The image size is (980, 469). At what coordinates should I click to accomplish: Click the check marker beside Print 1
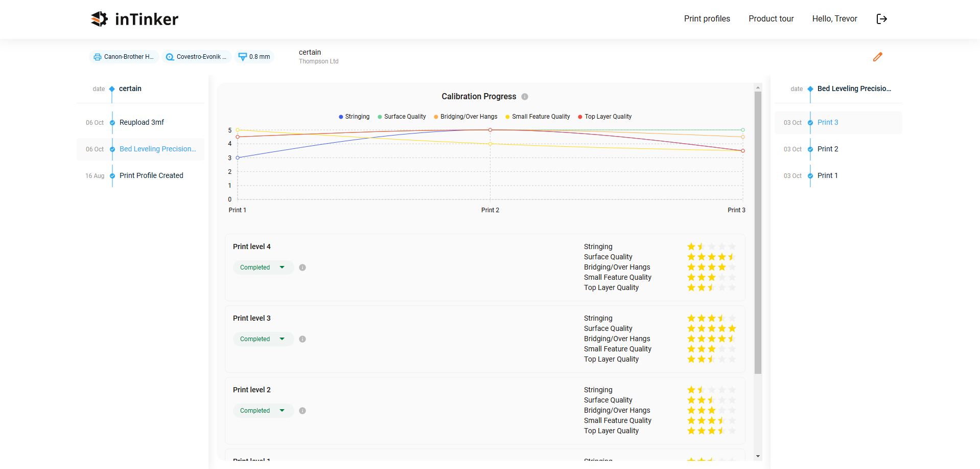tap(810, 176)
